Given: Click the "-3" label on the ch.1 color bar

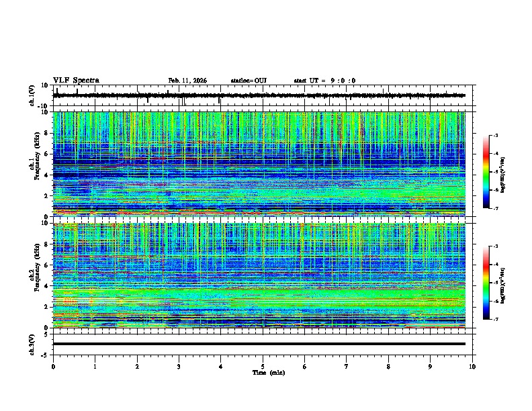Looking at the screenshot, I should coord(495,135).
